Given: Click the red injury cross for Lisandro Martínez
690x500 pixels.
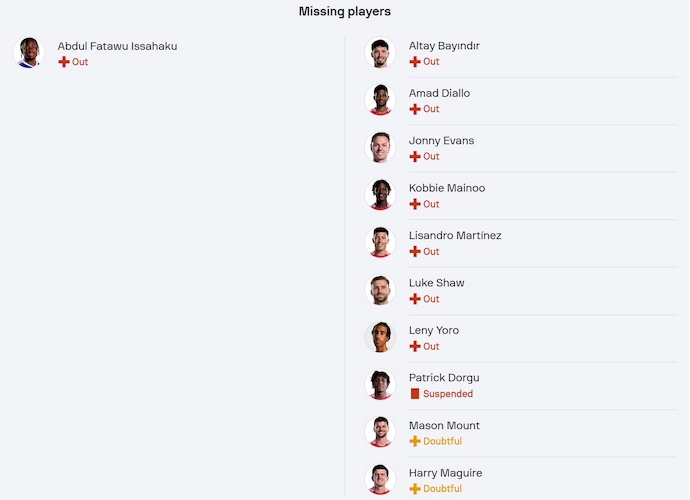Looking at the screenshot, I should [415, 252].
